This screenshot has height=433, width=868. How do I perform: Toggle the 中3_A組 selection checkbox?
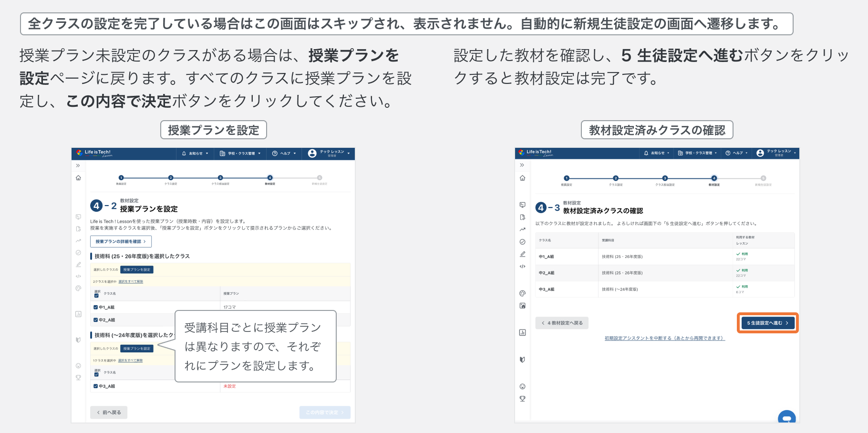pyautogui.click(x=95, y=386)
